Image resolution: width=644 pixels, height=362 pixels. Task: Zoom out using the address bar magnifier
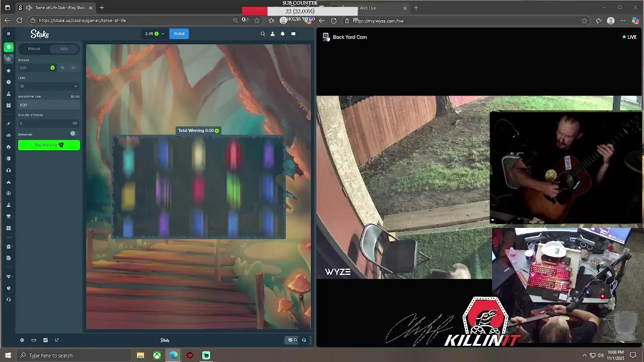pos(235,20)
